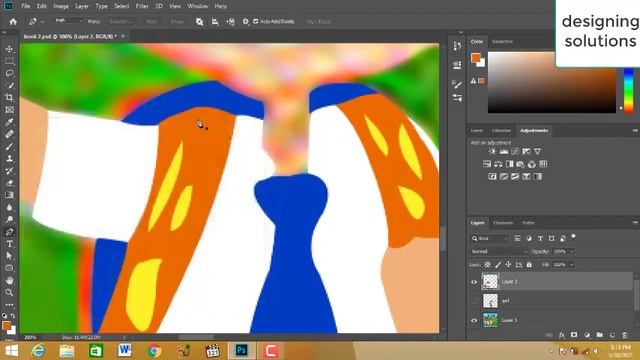
Task: Toggle lock transparent pixels
Action: point(487,264)
